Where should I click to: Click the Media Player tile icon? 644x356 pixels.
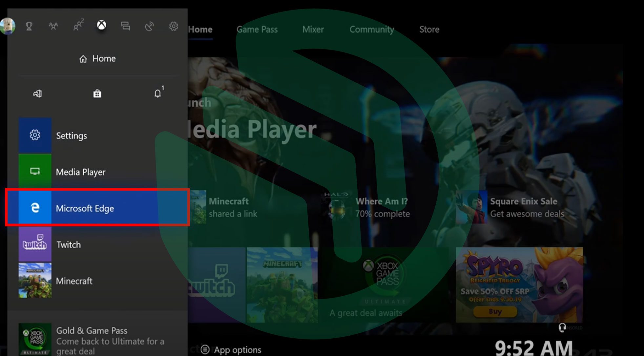35,171
